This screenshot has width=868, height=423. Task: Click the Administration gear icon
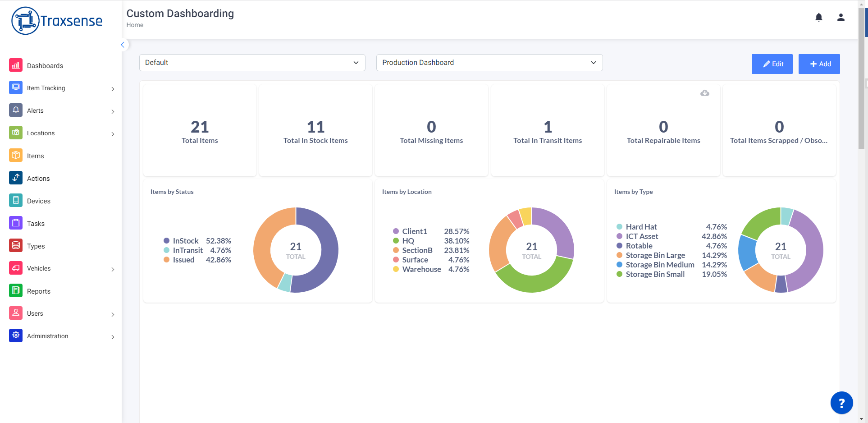point(16,336)
